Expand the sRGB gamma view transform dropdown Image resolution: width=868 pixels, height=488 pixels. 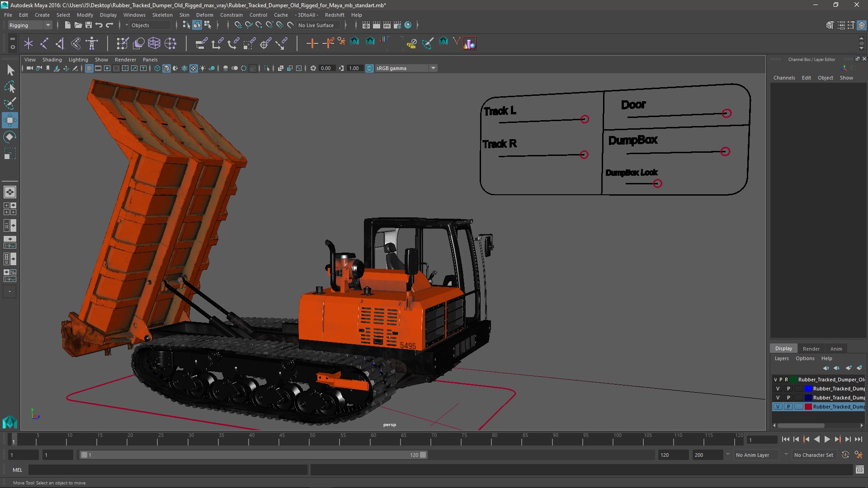coord(433,68)
